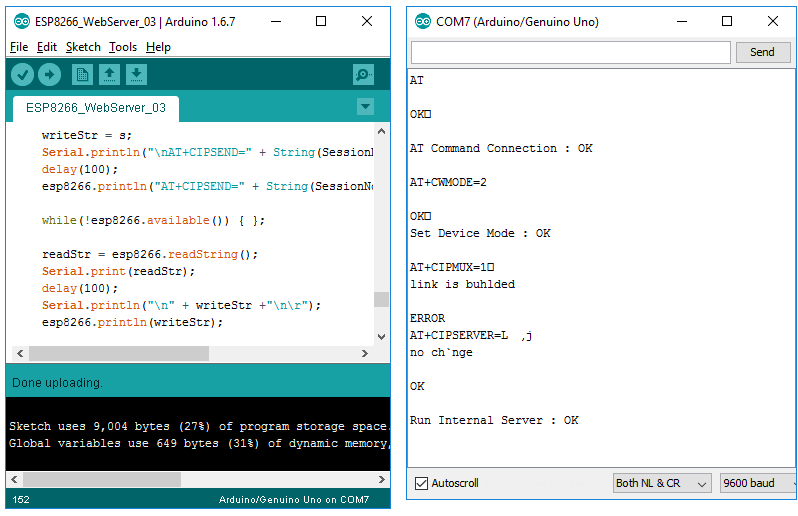This screenshot has width=798, height=516.
Task: Open a sketch using the Open icon
Action: point(109,75)
